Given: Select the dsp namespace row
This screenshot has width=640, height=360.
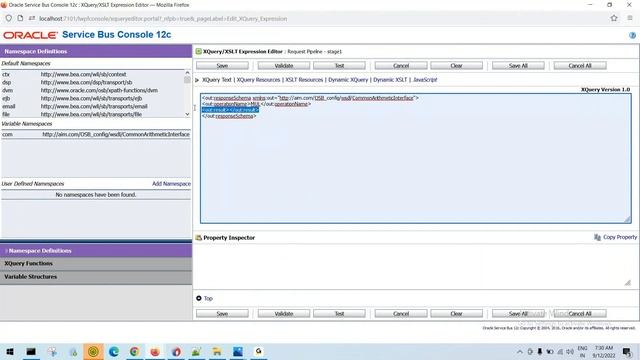Looking at the screenshot, I should click(93, 82).
